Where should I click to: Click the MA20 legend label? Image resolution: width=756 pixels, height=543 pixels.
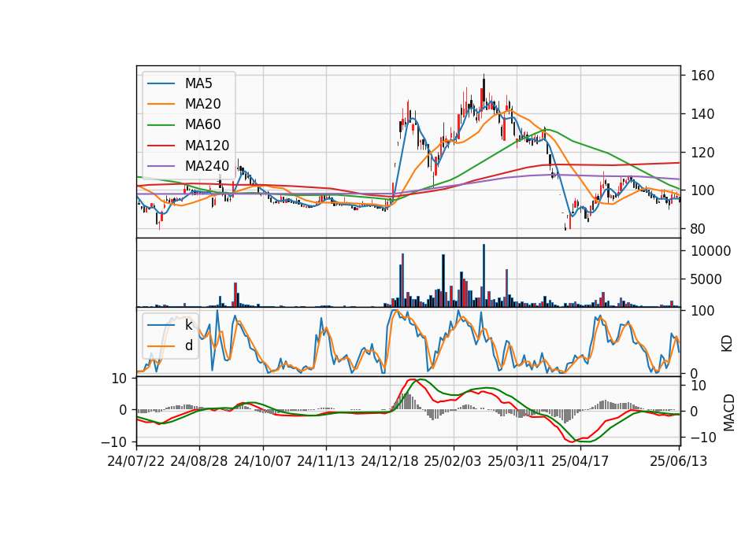202,104
